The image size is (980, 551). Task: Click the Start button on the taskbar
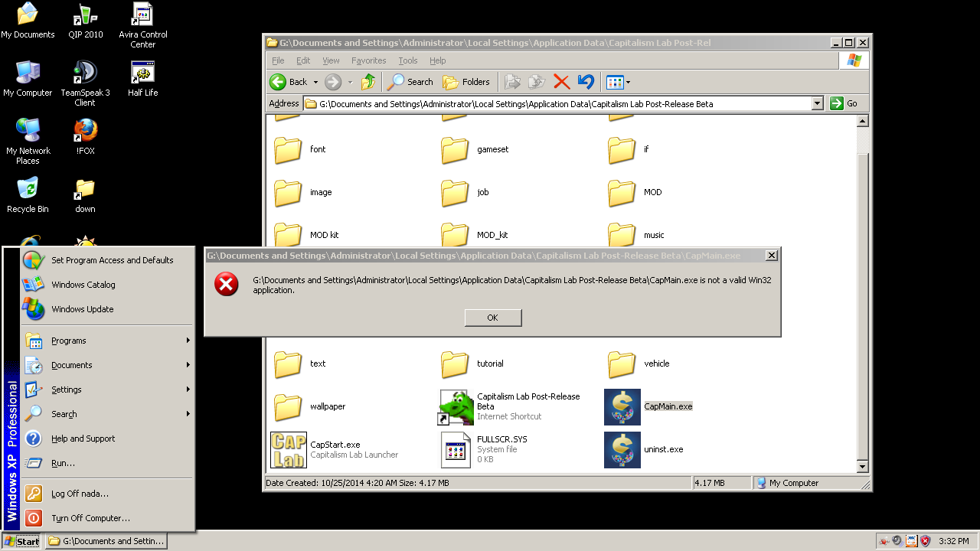pyautogui.click(x=21, y=541)
